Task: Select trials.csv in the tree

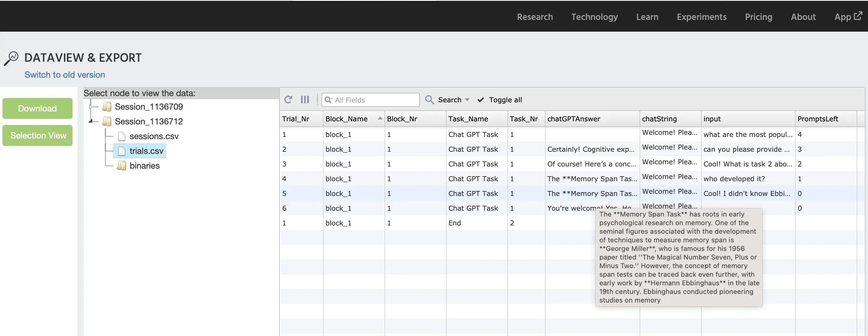Action: 146,151
